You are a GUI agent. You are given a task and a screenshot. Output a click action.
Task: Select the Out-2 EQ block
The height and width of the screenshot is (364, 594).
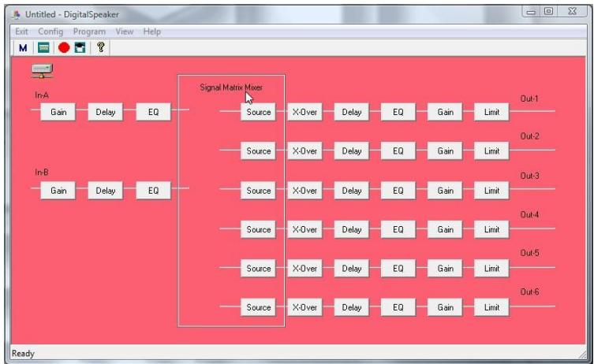(x=398, y=151)
